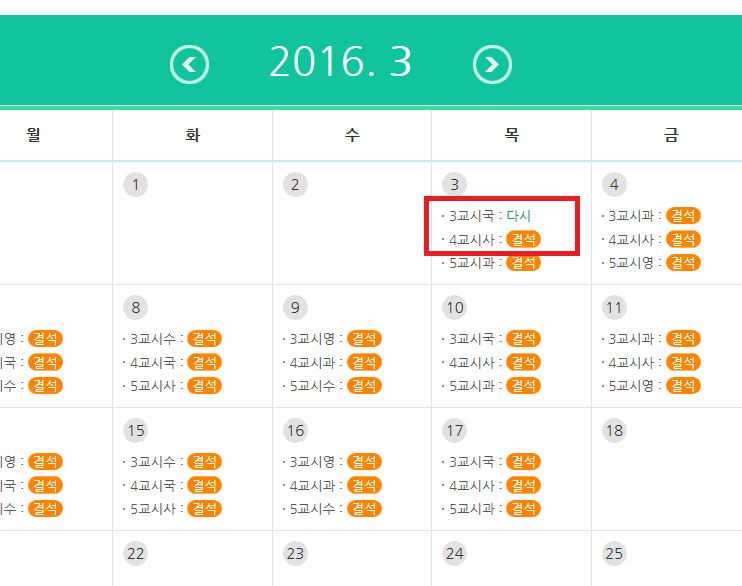The height and width of the screenshot is (586, 742).
Task: Click 결석 badge for 4교시과 on March 9
Action: click(x=364, y=362)
